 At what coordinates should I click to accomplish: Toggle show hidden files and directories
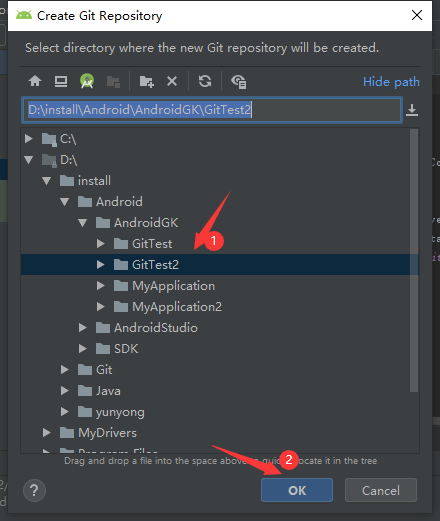tap(238, 81)
